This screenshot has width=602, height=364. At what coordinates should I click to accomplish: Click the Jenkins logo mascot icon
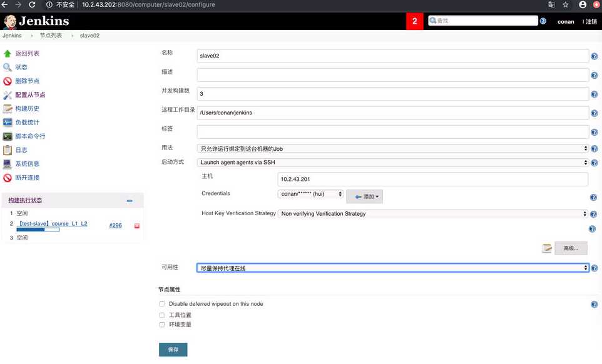tap(10, 21)
